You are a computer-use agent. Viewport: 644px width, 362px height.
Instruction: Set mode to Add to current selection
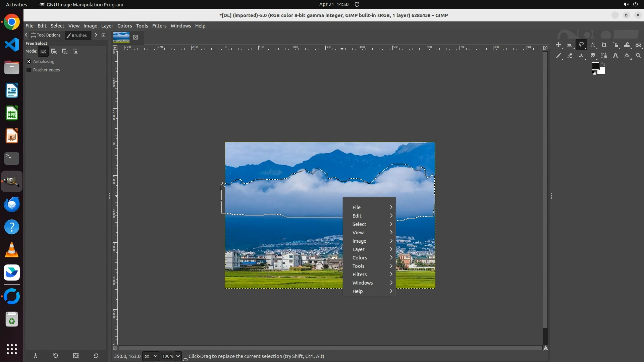point(54,51)
